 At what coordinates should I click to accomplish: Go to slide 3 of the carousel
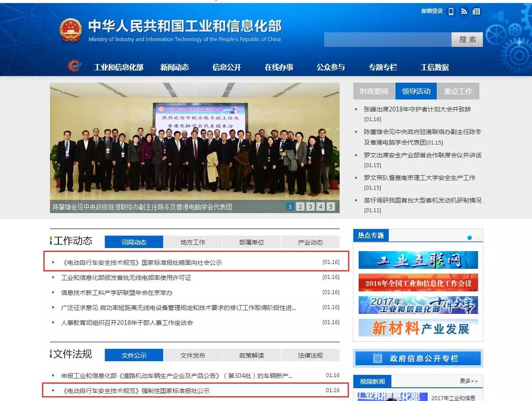(310, 206)
